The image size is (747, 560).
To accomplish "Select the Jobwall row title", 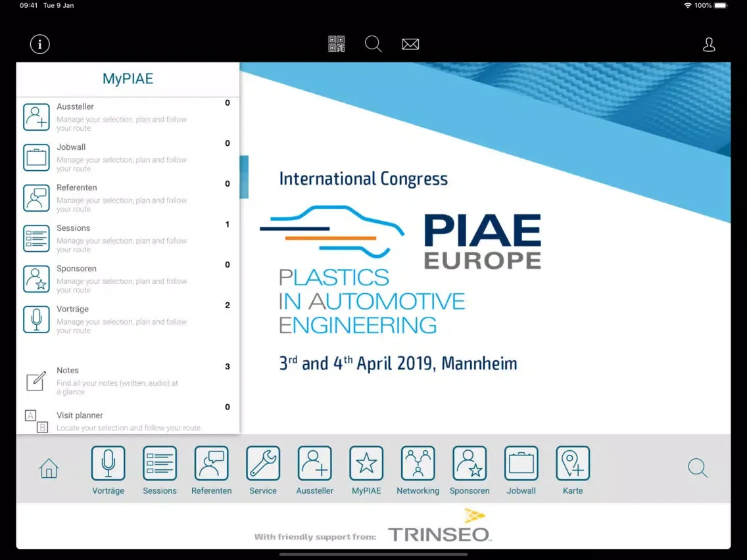I will (x=71, y=147).
